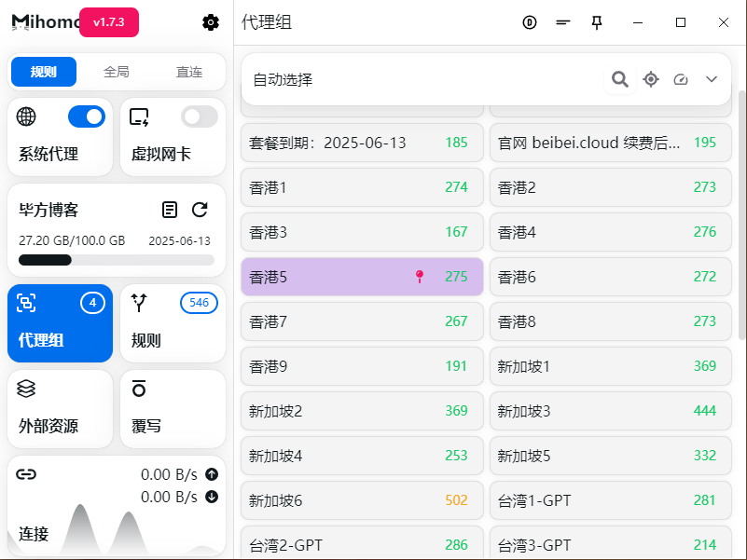Click the locate current node crosshair icon

point(651,79)
